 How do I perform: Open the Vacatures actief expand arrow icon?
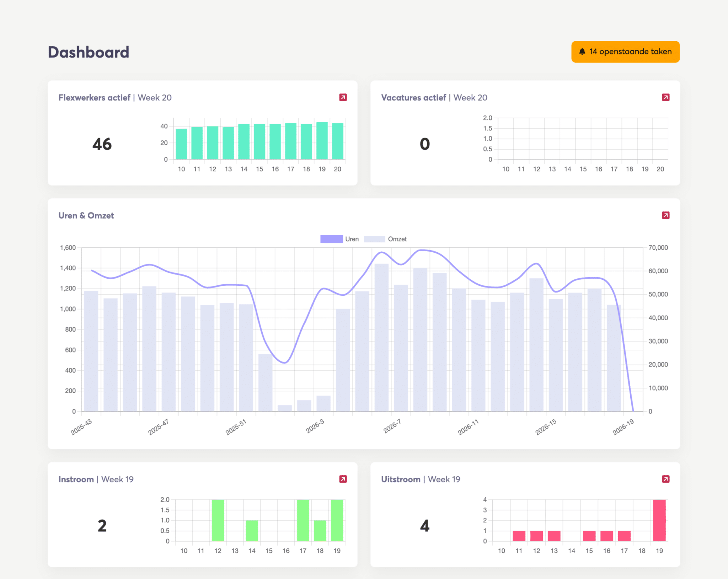[x=665, y=97]
